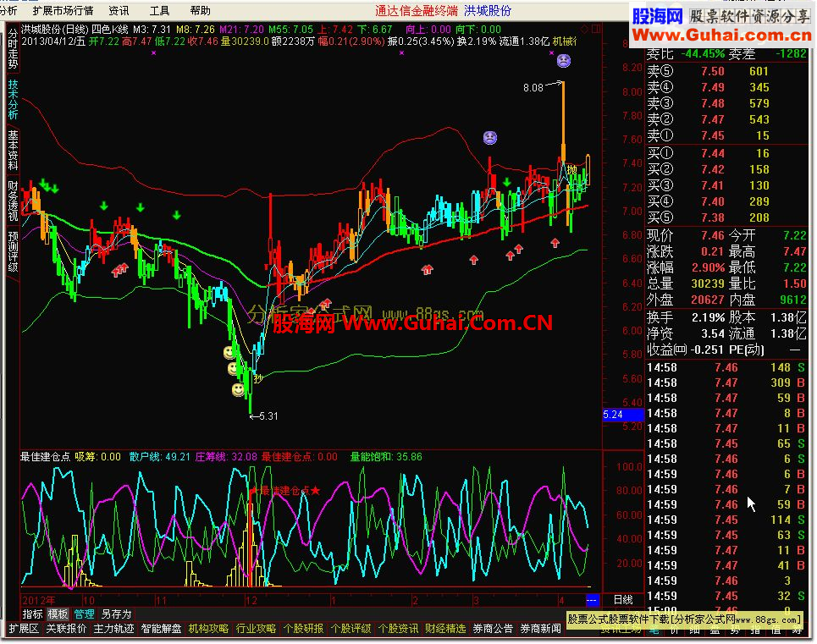Click the 8.08 high price label
The width and height of the screenshot is (817, 644).
click(x=533, y=88)
